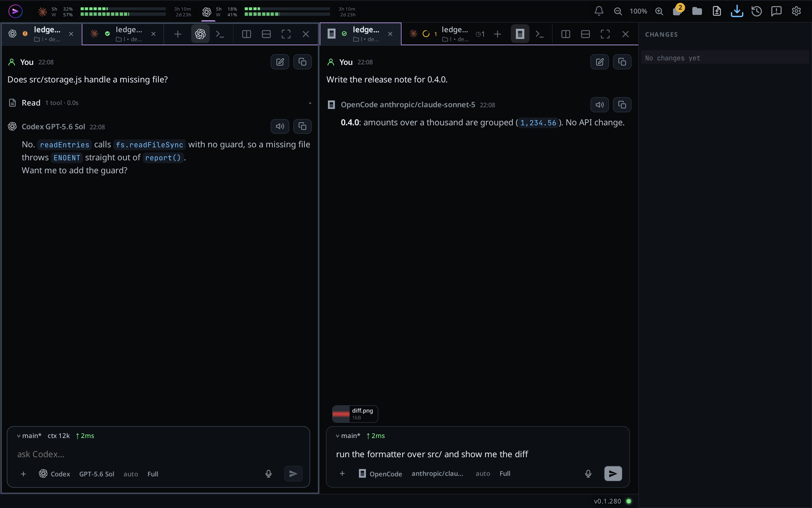This screenshot has width=812, height=508.
Task: Copy the release note request message
Action: (x=622, y=62)
